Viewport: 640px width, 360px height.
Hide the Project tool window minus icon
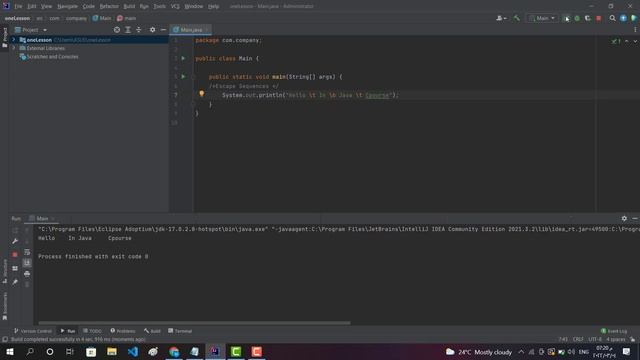coord(163,30)
